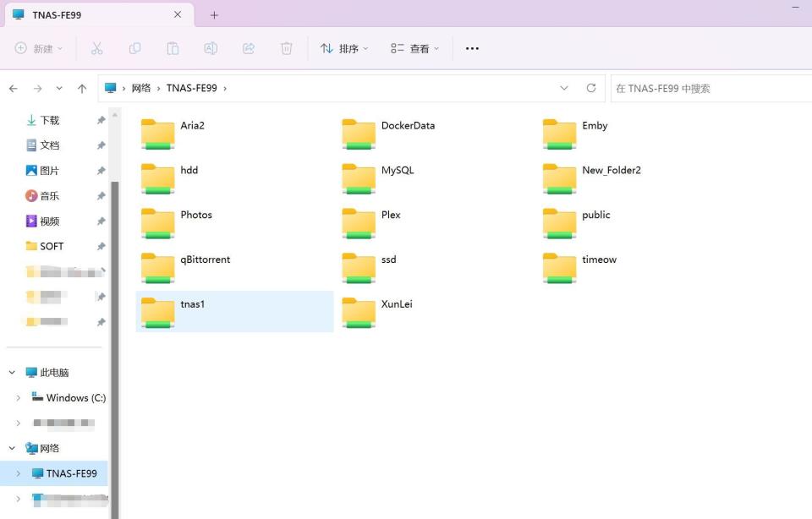Select the qBittorrent shared folder
812x519 pixels.
[185, 267]
